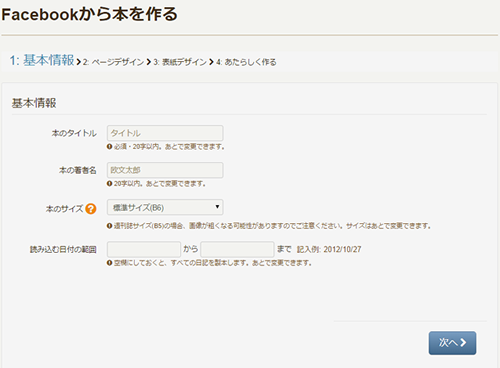
Task: Select step 2: ページデザイン
Action: click(113, 62)
